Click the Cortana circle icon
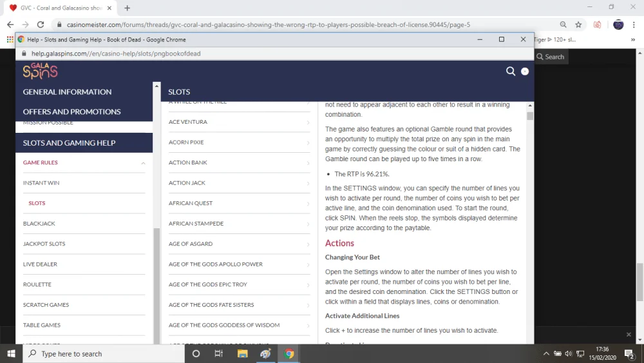The image size is (644, 363). pos(196,353)
